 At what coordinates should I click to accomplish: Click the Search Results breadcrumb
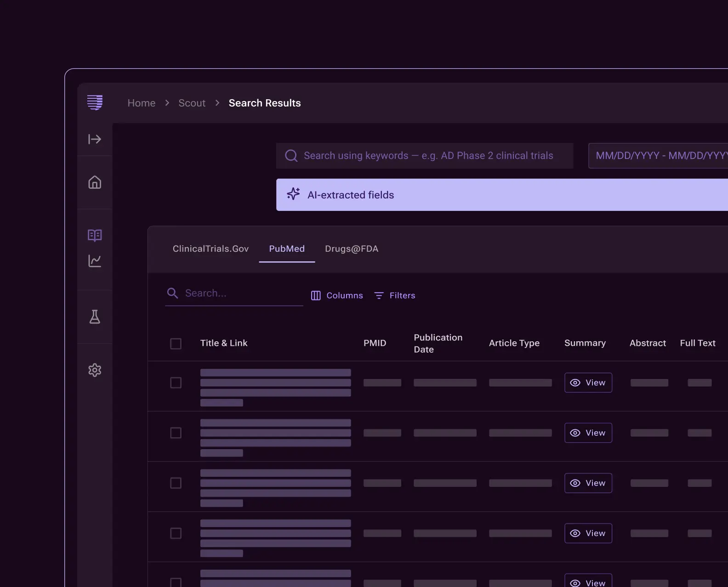point(265,103)
